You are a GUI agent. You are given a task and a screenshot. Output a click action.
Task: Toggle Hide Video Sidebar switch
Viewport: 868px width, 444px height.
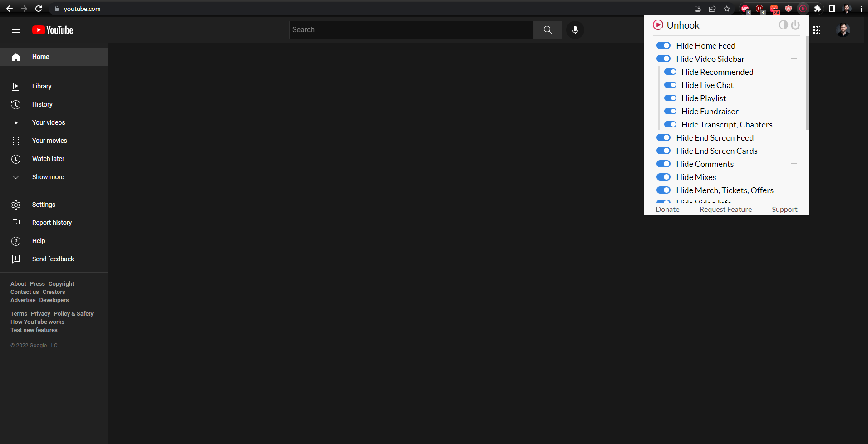coord(663,59)
